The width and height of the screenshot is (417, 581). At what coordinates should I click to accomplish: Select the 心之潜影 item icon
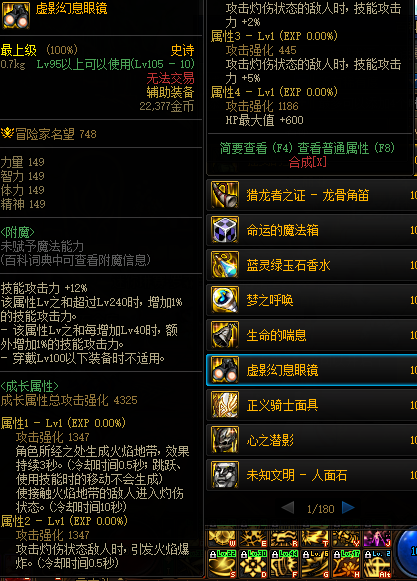[x=225, y=440]
